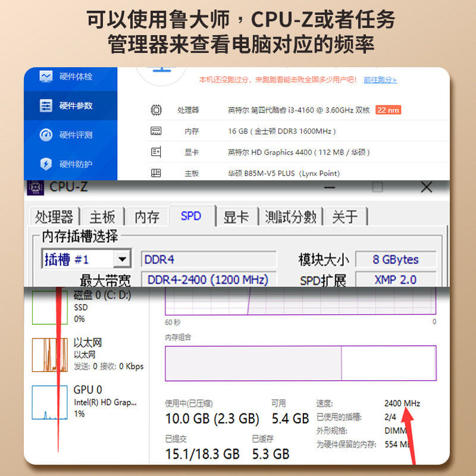Click the 22 nm badge
Screen dimensions: 476x476
(x=389, y=110)
